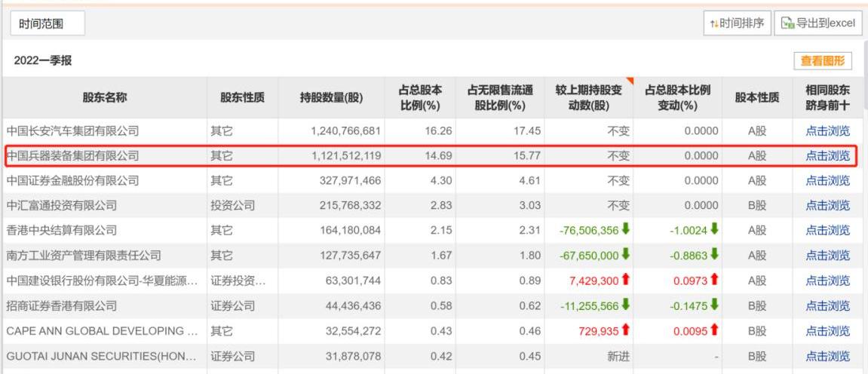868x374 pixels.
Task: Select shareholder 中国证券金融股份有限公司
Action: (x=72, y=181)
